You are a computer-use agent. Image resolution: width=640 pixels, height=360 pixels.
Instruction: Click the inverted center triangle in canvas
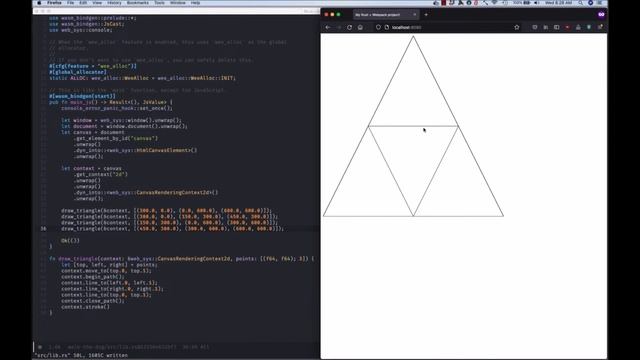point(413,155)
